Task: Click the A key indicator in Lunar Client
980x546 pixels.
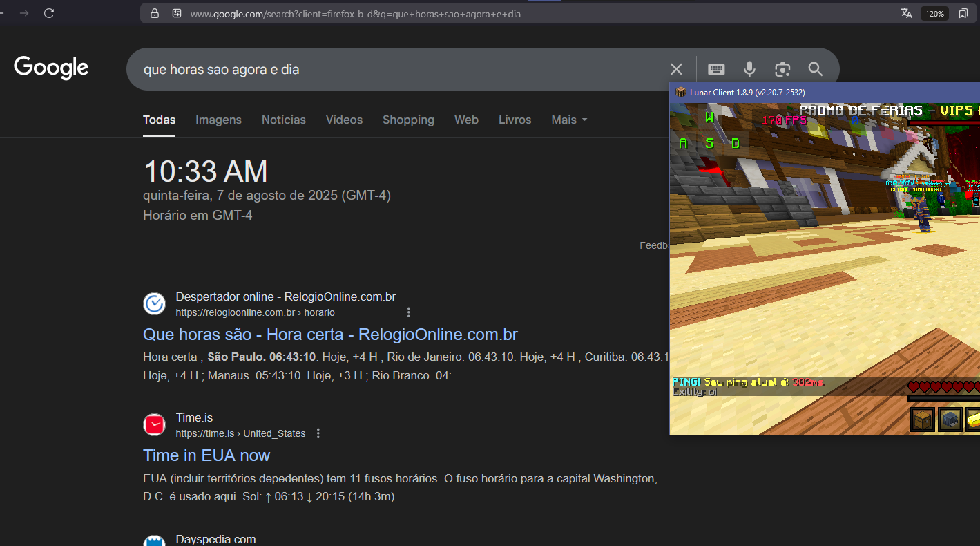Action: 683,143
